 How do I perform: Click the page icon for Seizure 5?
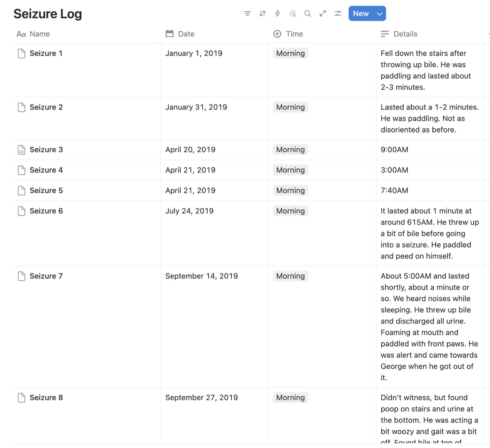(x=21, y=190)
